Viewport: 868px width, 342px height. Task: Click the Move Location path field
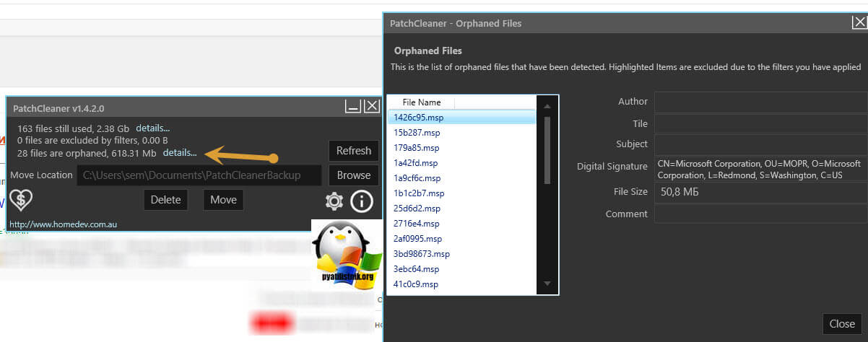point(199,175)
